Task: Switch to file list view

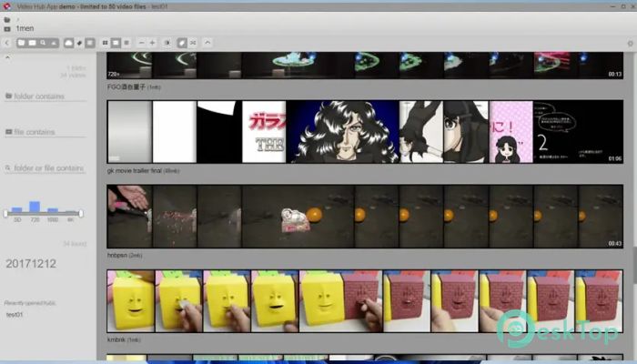Action: [x=126, y=43]
